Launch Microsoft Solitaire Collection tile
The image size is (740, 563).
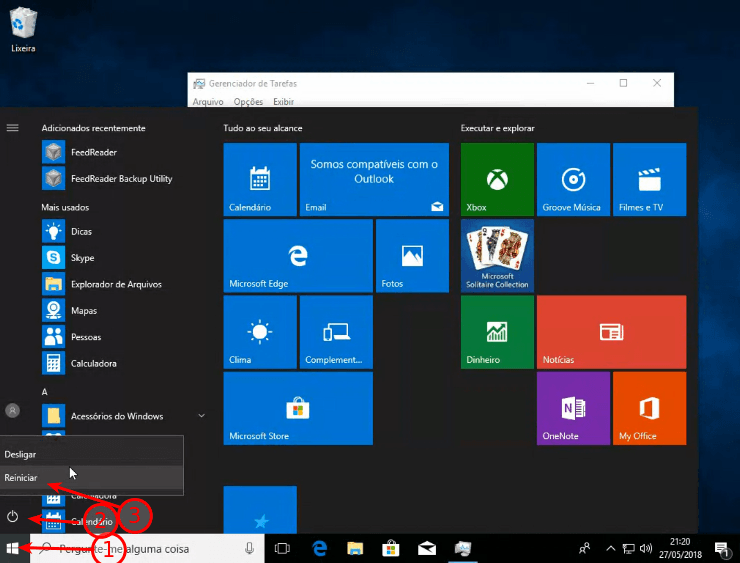point(497,256)
